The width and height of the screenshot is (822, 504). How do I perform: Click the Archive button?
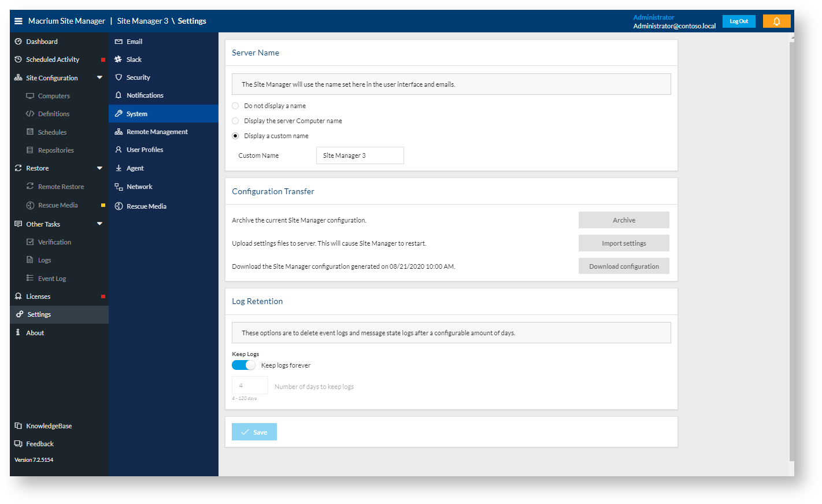tap(624, 220)
